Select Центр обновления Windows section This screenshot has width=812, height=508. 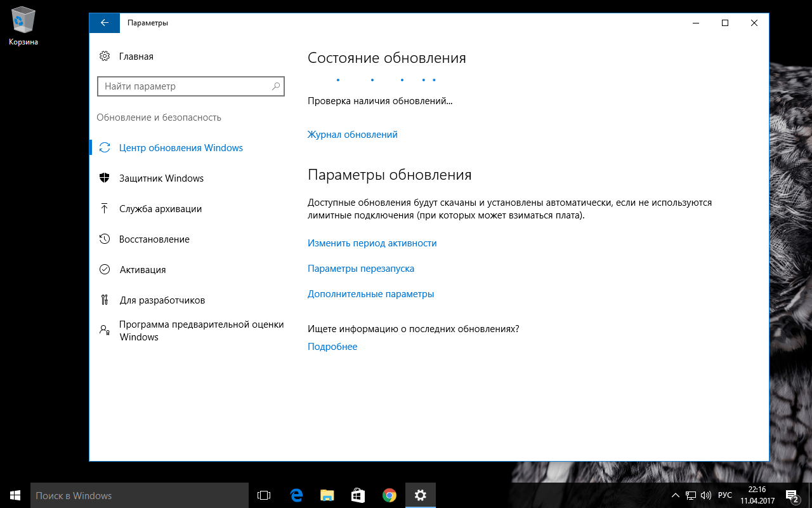click(x=181, y=148)
